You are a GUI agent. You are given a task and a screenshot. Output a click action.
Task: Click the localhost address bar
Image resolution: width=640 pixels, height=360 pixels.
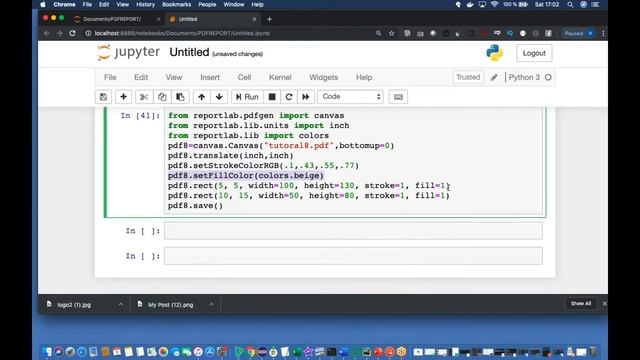point(229,33)
